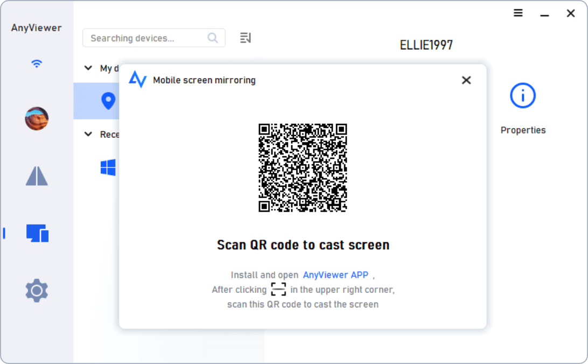Viewport: 588px width, 364px height.
Task: Open Settings via the gear icon
Action: tap(37, 291)
